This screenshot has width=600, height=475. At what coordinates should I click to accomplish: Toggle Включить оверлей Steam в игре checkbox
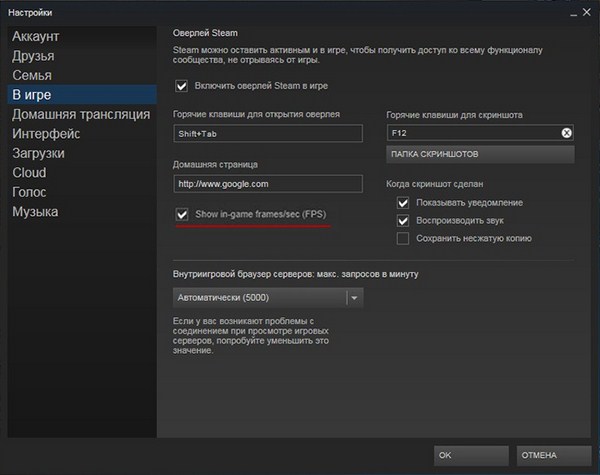181,86
